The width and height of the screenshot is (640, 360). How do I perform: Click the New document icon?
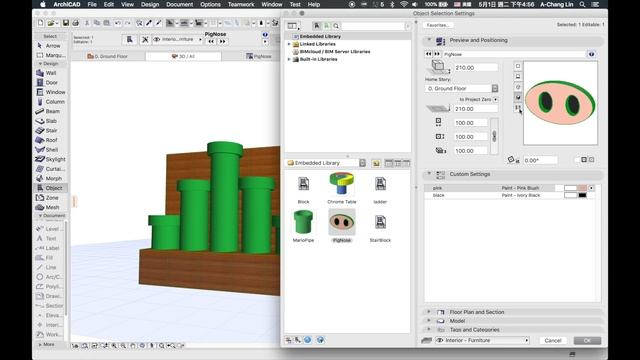pyautogui.click(x=40, y=23)
